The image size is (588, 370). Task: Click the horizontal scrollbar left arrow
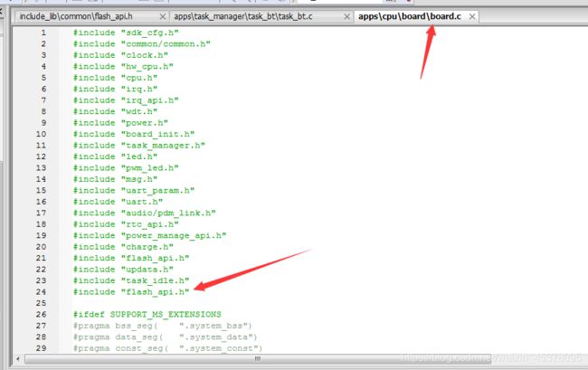pyautogui.click(x=17, y=359)
